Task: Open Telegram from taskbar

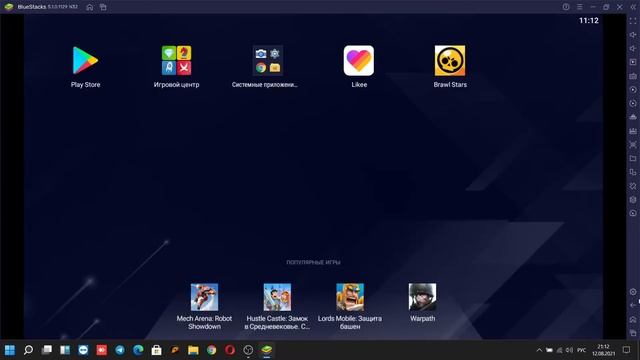Action: click(120, 350)
